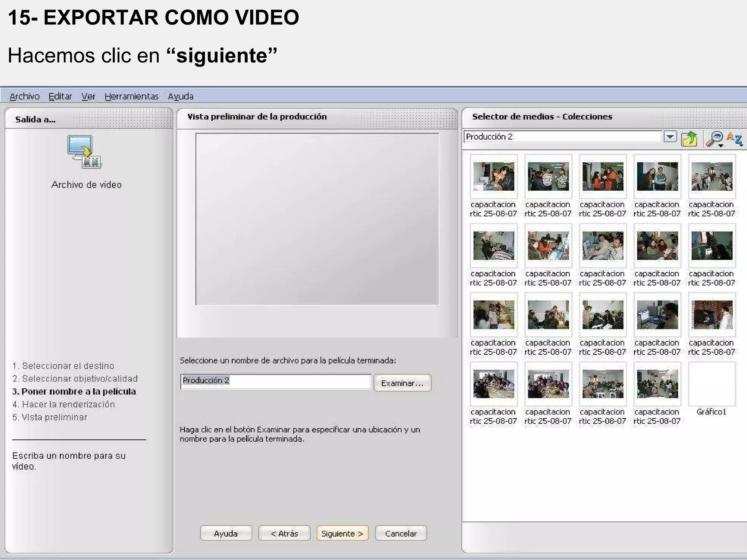Screen dimensions: 747x560
Task: Click the file name field containing Producción 2
Action: tap(276, 381)
